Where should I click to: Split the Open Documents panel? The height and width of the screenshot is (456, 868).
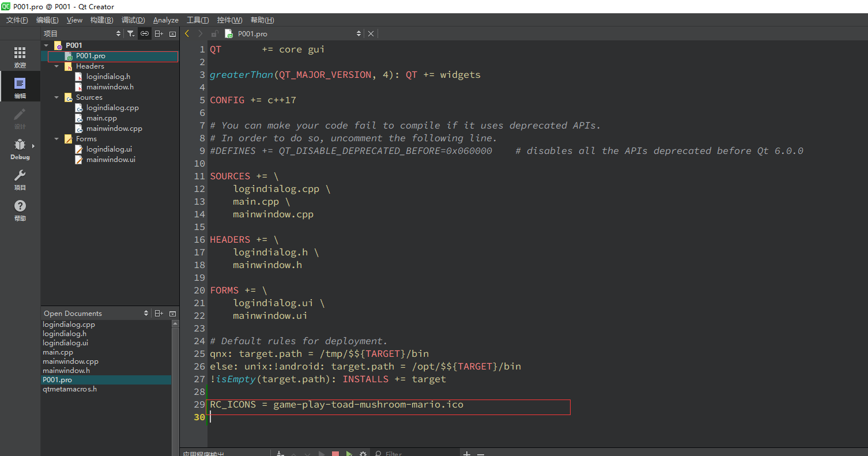coord(159,313)
